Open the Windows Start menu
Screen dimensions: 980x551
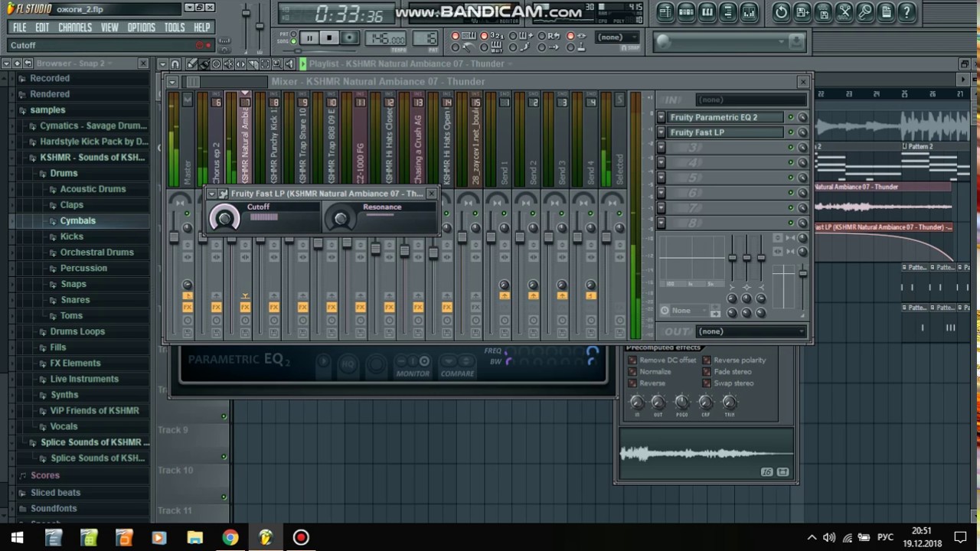[x=18, y=537]
